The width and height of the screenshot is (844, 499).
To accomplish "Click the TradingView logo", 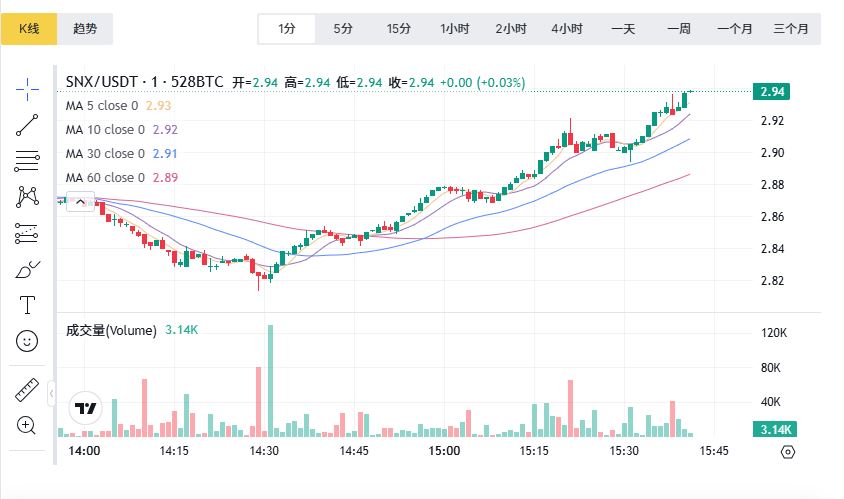I will tap(86, 409).
